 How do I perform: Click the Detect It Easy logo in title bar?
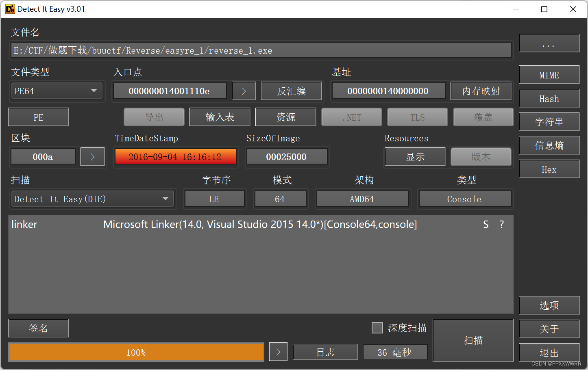click(10, 9)
